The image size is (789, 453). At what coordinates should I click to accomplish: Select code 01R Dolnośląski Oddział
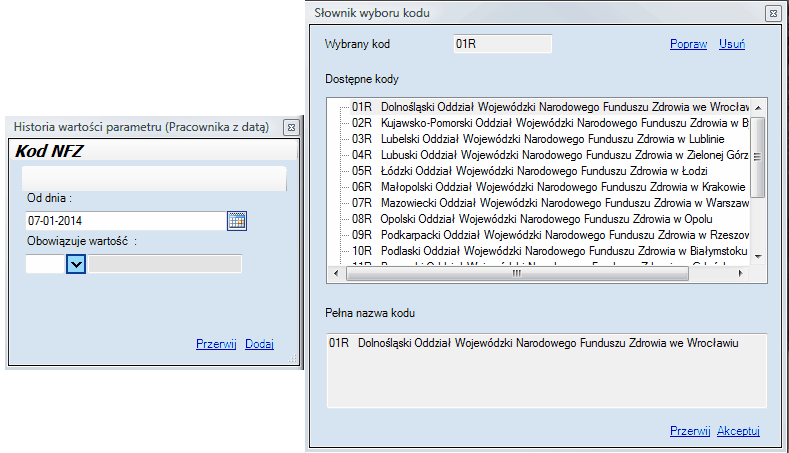(x=550, y=107)
